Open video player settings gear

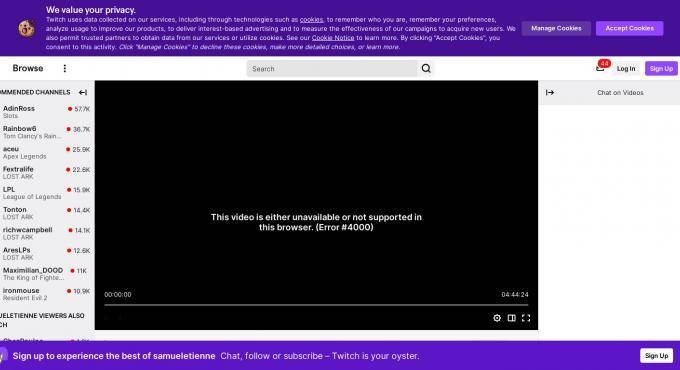click(497, 318)
